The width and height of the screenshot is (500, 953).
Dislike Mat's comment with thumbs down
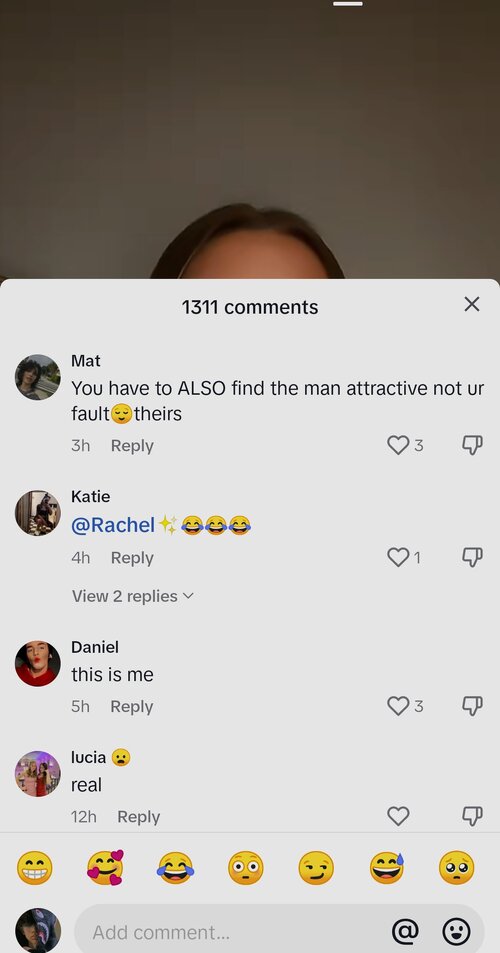473,446
